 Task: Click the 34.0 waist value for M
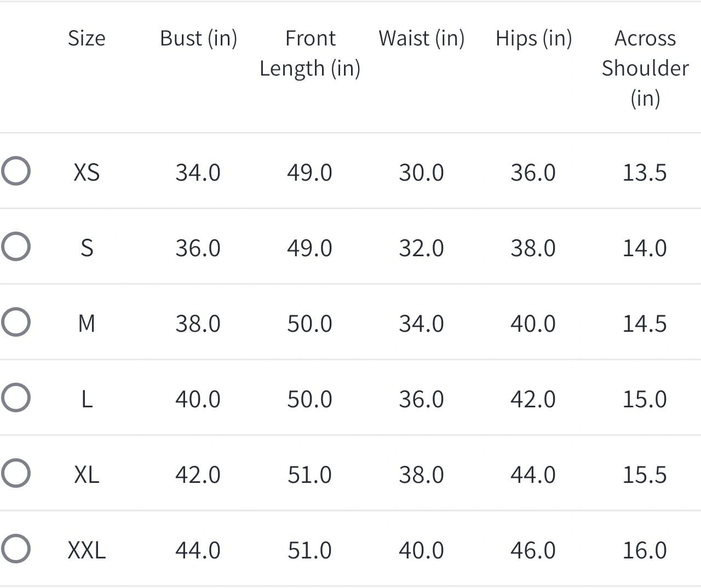421,324
